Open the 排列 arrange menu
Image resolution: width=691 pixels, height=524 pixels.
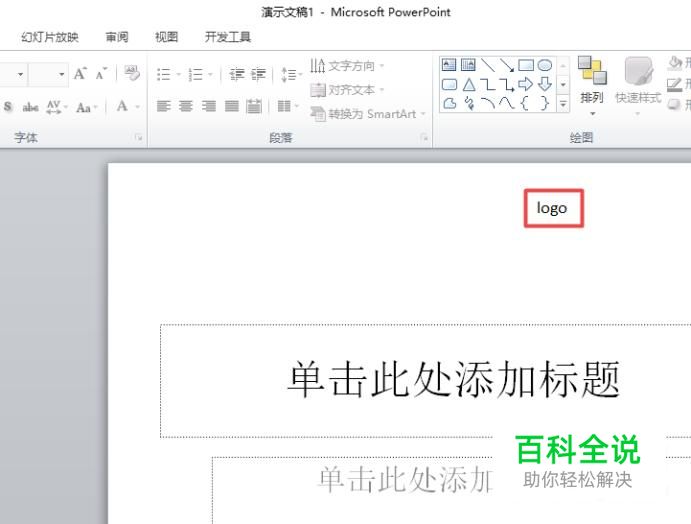(x=591, y=86)
